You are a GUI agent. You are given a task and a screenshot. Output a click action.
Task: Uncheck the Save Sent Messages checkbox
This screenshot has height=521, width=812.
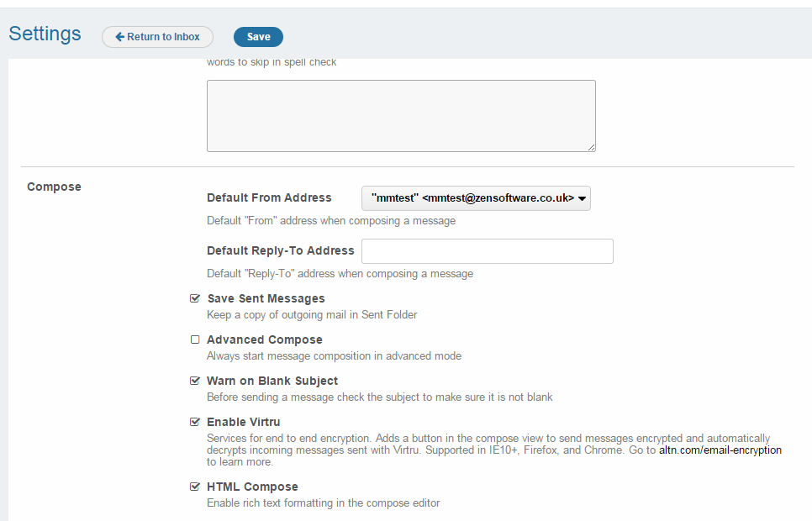195,298
